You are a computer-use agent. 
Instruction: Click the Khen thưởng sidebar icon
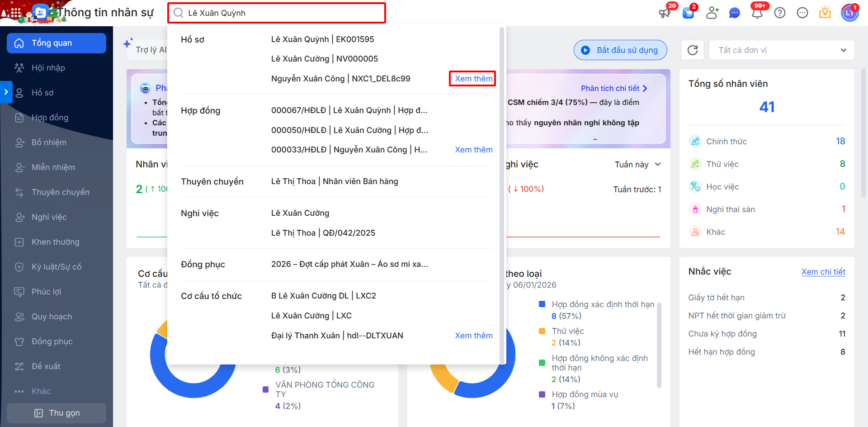[19, 242]
